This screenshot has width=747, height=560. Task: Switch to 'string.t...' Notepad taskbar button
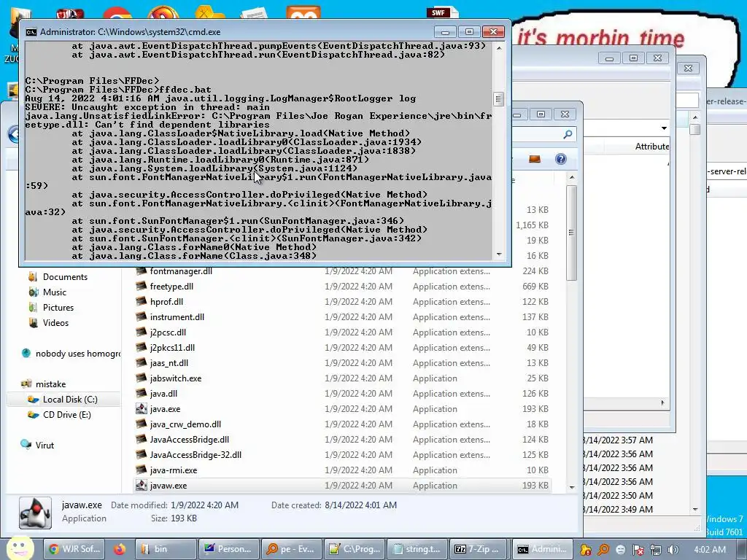click(417, 549)
